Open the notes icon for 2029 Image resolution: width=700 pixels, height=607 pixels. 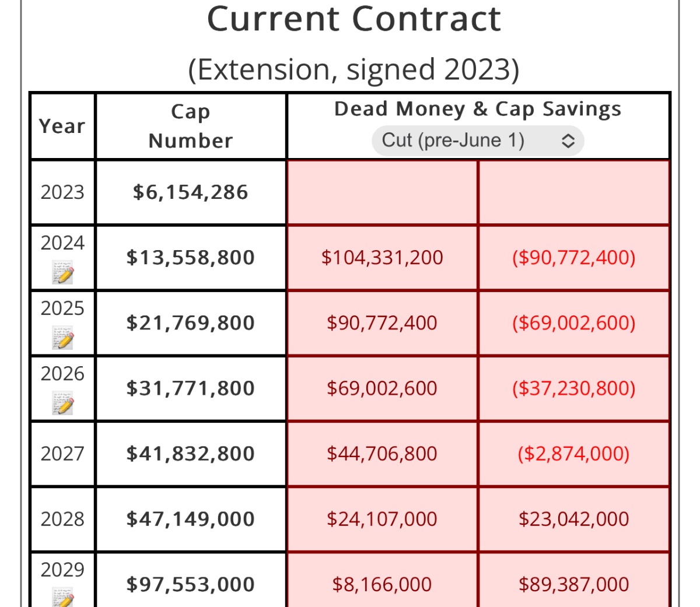click(x=63, y=598)
